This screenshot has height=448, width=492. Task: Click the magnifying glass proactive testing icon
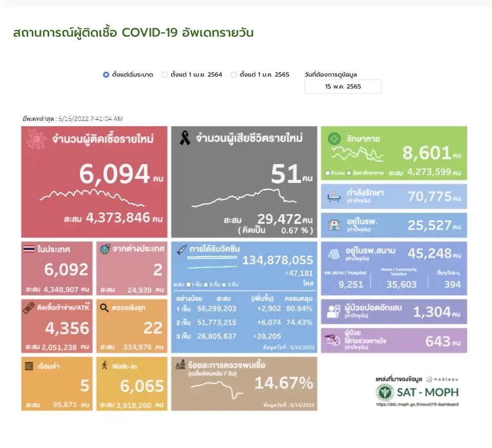[105, 308]
